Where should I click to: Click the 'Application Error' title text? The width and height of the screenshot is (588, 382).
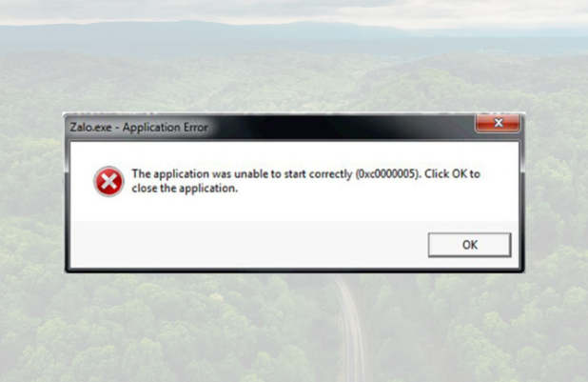tap(165, 128)
